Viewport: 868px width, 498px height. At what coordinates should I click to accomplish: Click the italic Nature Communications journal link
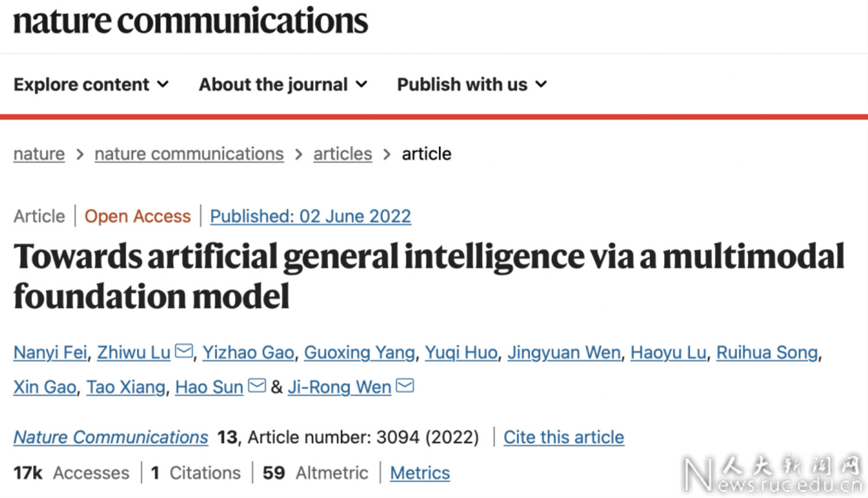111,437
